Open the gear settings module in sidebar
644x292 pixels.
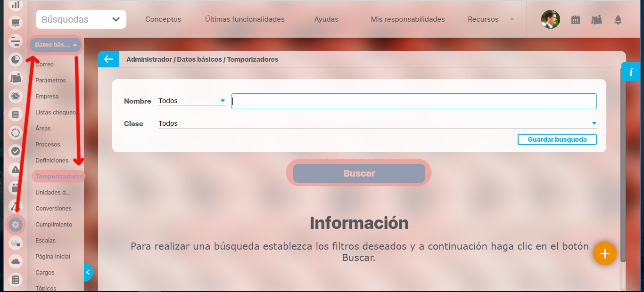pos(16,225)
